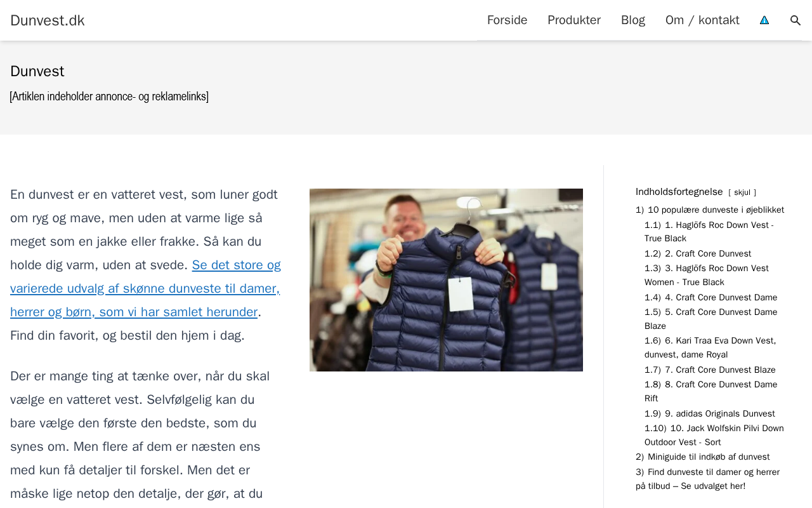
Task: Follow the 'Se det store og varierede udvalg' link
Action: [145, 288]
